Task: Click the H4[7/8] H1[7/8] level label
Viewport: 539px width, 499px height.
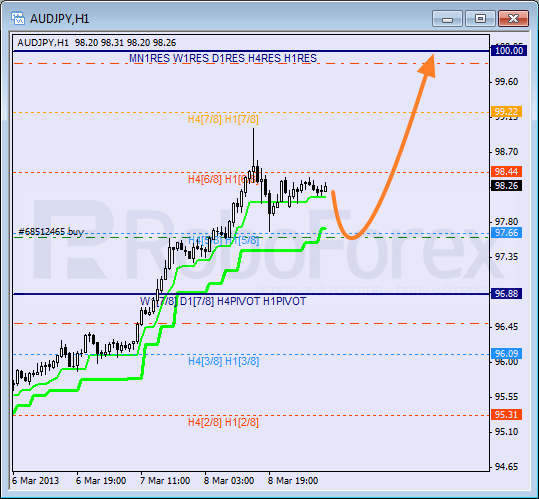Action: point(223,120)
